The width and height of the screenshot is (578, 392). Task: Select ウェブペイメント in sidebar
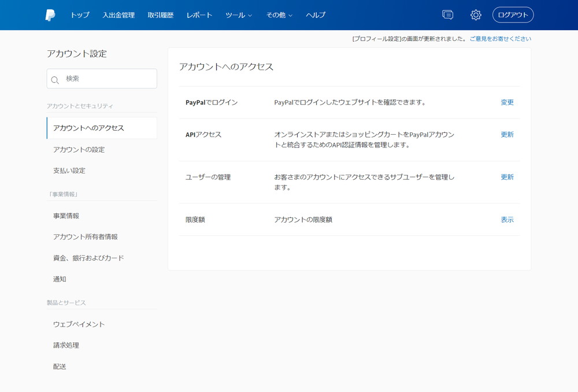coord(79,324)
